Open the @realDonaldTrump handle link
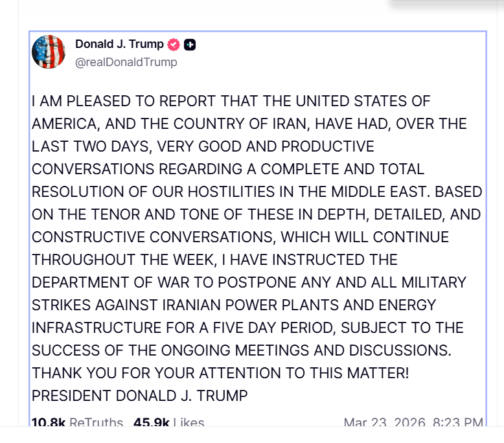 pyautogui.click(x=126, y=62)
